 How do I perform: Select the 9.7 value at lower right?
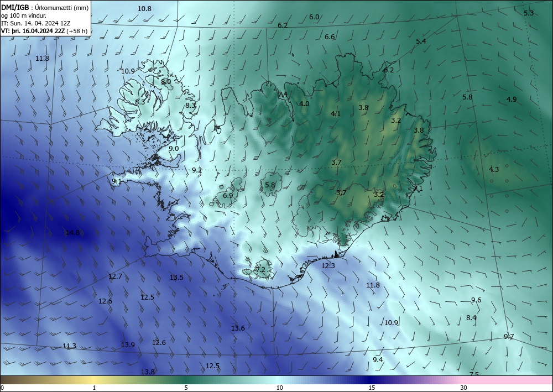509,337
